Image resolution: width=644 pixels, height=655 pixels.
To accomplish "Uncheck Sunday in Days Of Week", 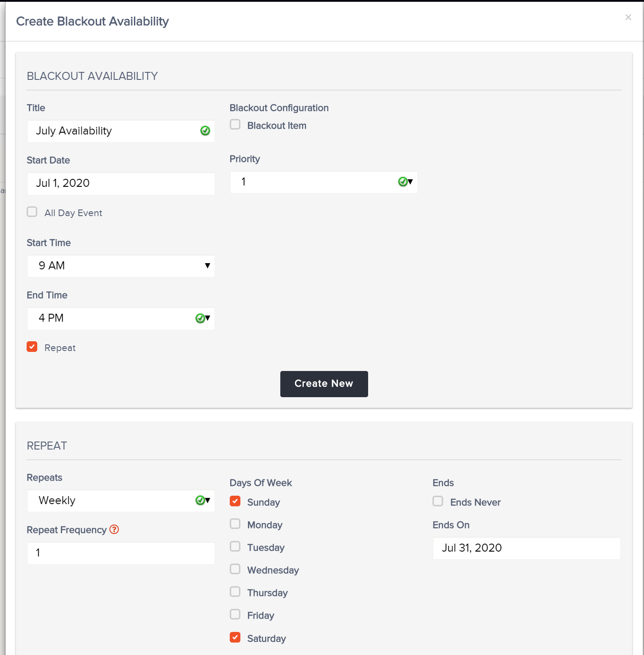I will pos(235,501).
